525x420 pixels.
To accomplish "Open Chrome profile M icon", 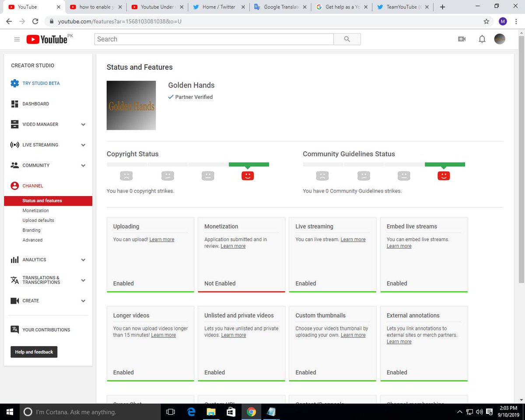I will 503,21.
